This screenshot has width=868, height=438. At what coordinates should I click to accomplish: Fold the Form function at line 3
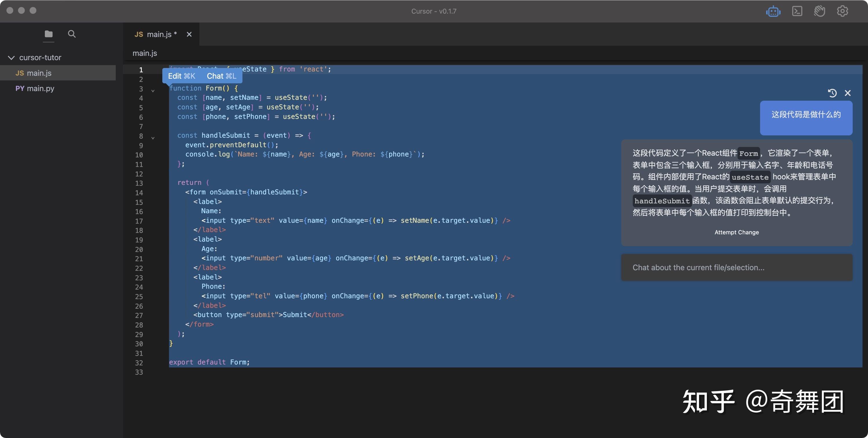click(x=153, y=91)
